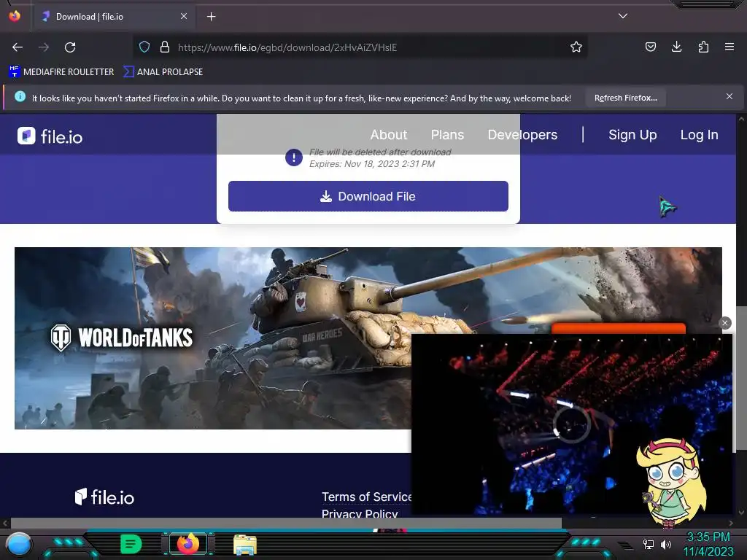Screen dimensions: 747x560
Task: Open Privacy Policy link
Action: (360, 514)
